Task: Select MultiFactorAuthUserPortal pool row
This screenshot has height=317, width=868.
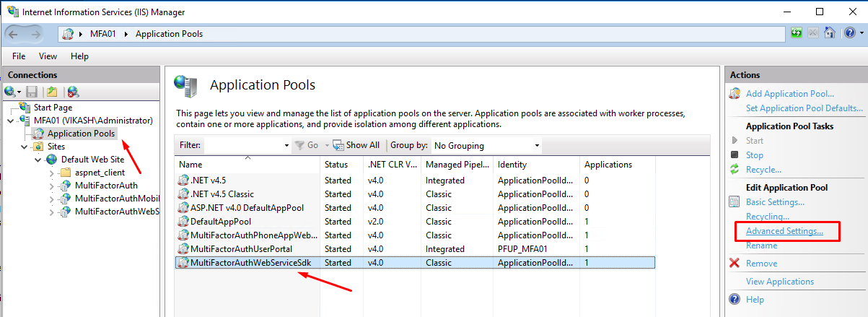Action: point(415,249)
